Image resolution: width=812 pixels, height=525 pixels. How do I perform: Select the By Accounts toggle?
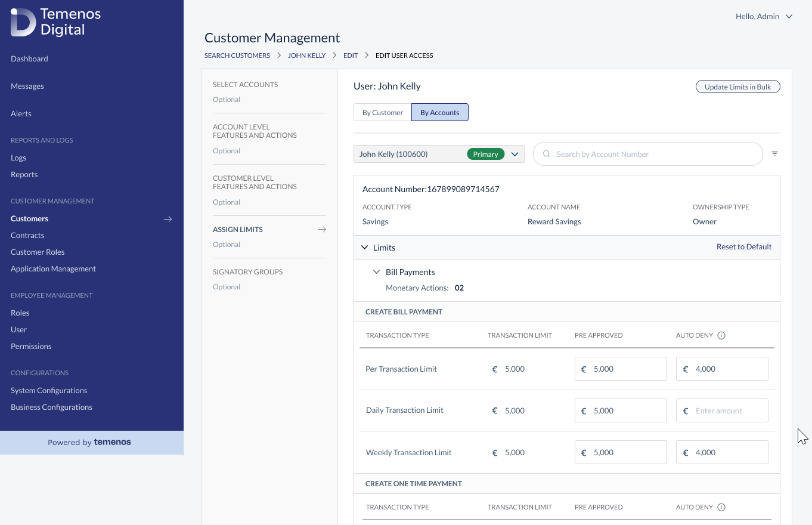(x=440, y=112)
